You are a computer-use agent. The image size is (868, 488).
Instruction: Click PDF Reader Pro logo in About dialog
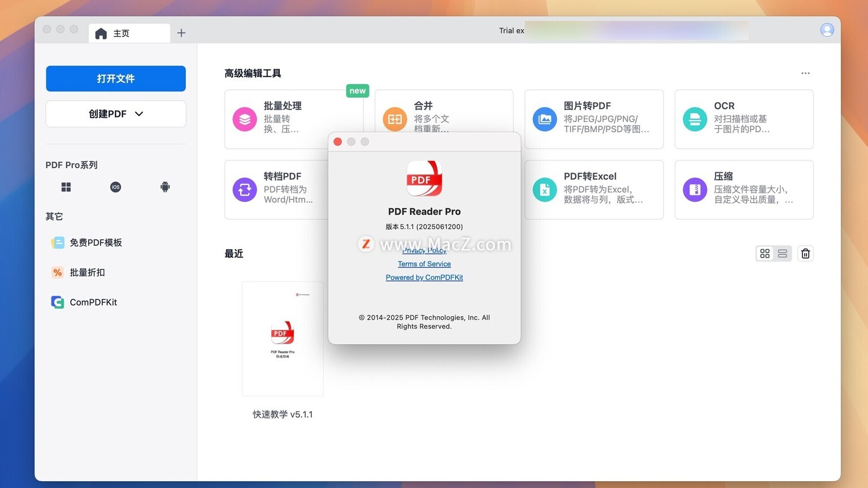point(424,178)
